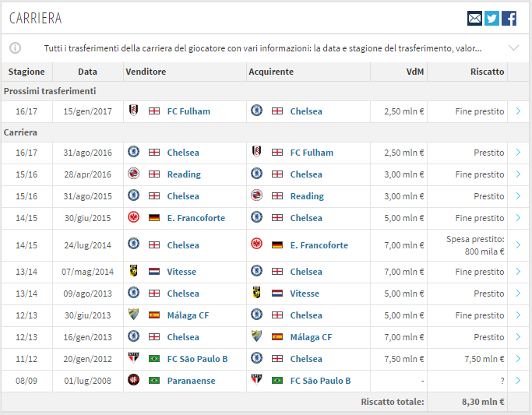Click Vitesse crest in 07/mag/2014 row
Screen dimensions: 532x415
133,272
